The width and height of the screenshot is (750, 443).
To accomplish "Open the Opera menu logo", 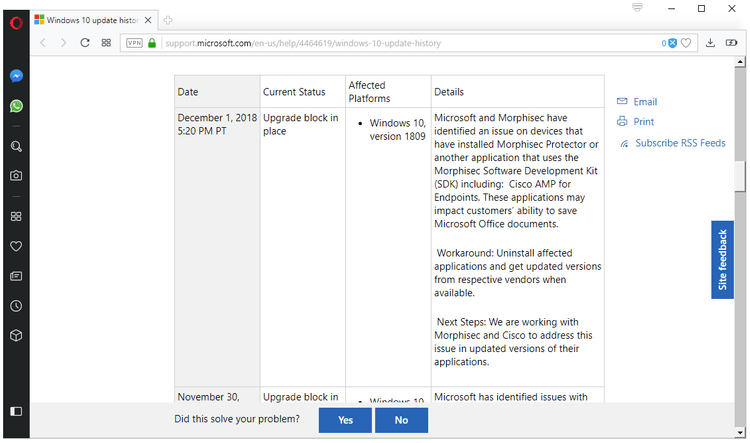I will tap(16, 22).
